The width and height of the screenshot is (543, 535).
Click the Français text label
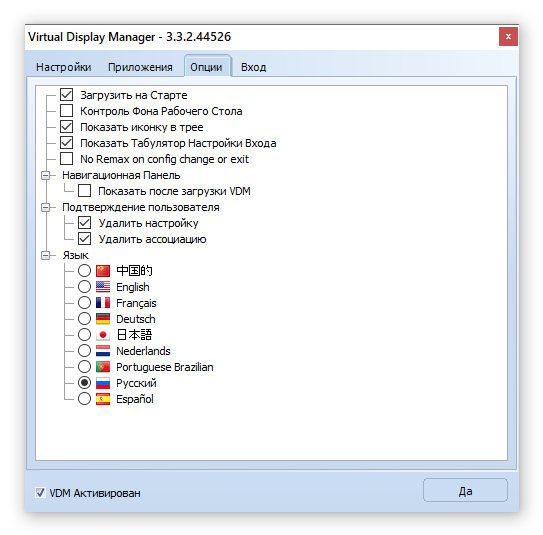(x=136, y=303)
